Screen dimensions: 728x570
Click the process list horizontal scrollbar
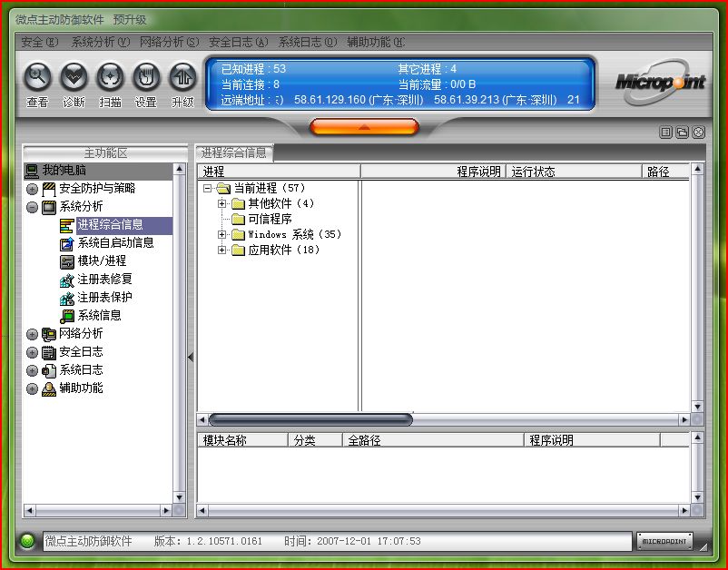[310, 419]
